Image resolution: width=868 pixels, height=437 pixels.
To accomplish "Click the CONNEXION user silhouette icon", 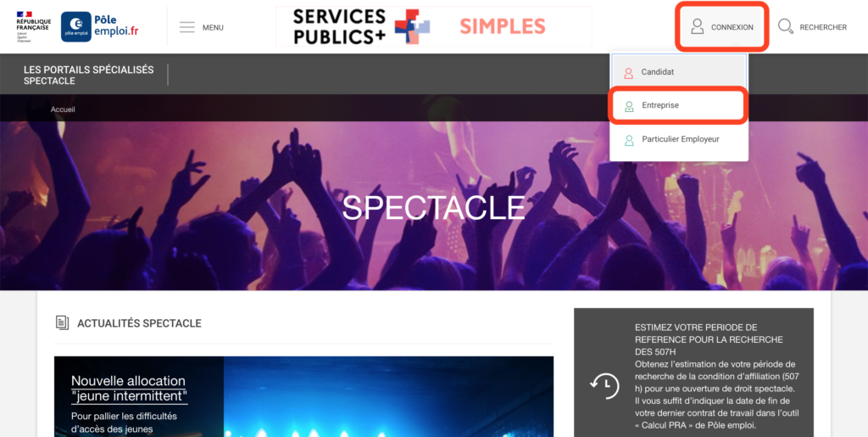I will [x=698, y=26].
